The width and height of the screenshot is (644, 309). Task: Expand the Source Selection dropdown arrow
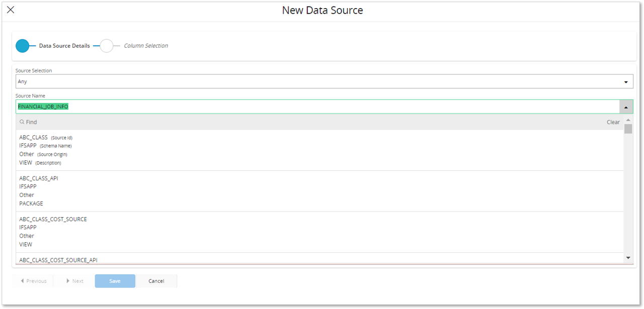[626, 82]
